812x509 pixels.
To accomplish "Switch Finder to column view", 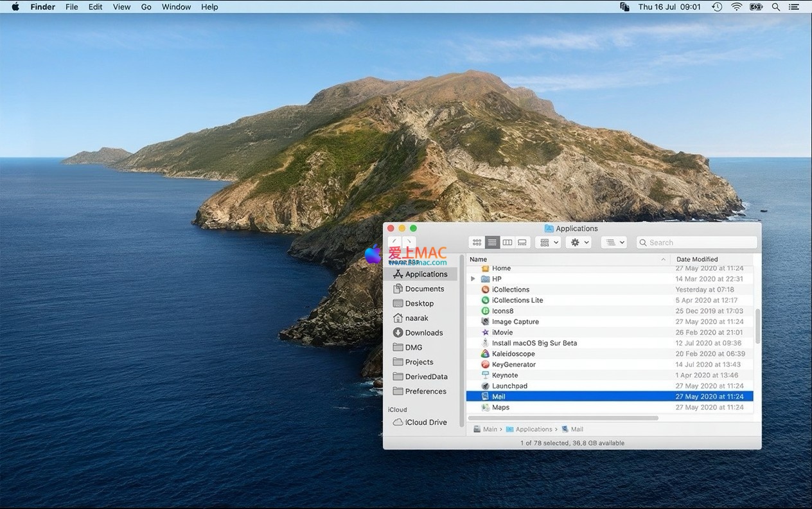I will (x=507, y=242).
